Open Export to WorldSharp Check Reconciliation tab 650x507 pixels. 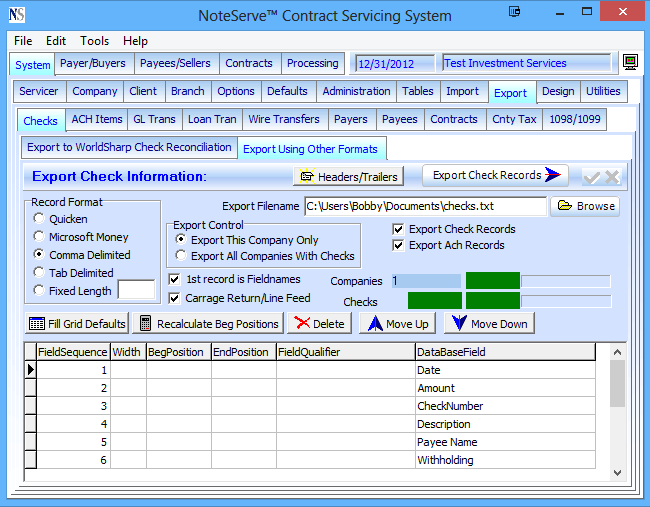tap(129, 147)
